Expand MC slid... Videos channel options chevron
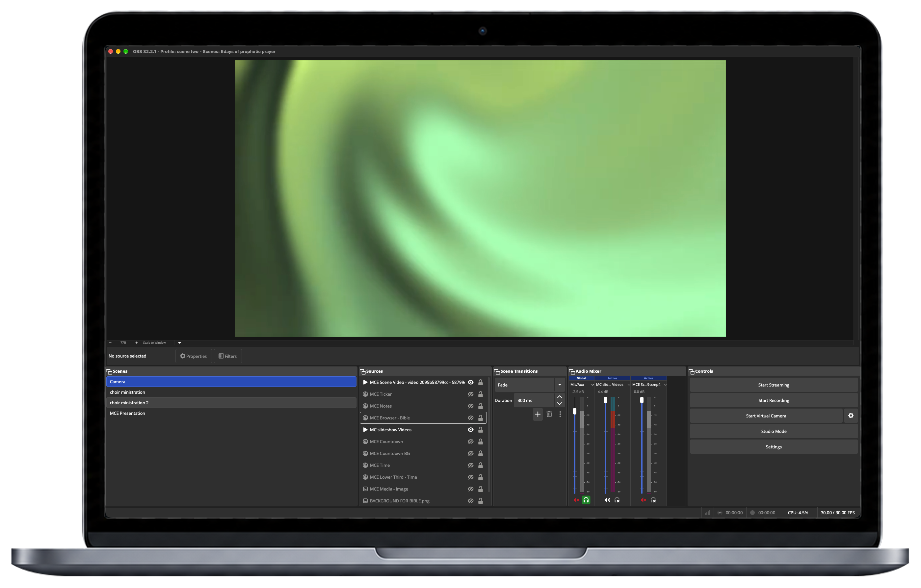 pos(629,385)
